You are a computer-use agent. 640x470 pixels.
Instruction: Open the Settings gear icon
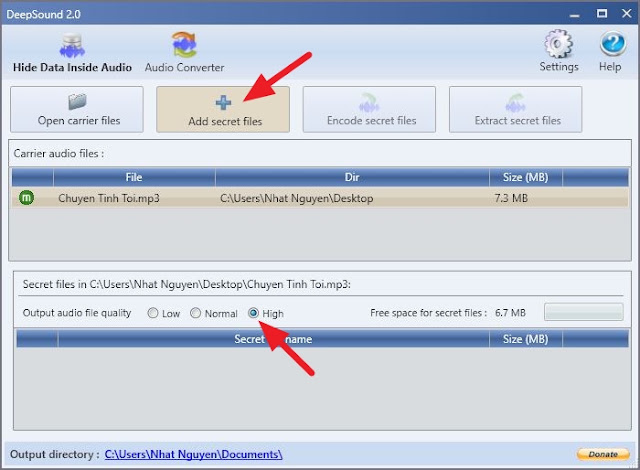point(558,44)
